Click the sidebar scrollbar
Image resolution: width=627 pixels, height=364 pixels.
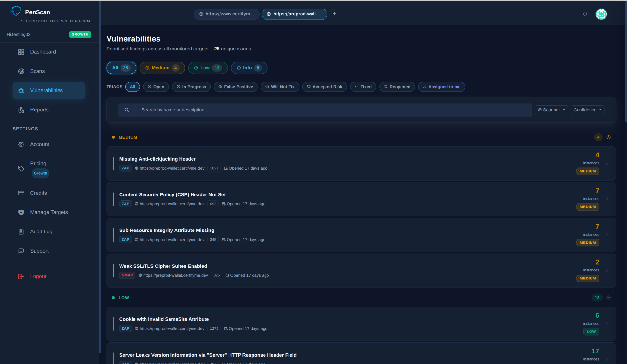click(100, 177)
